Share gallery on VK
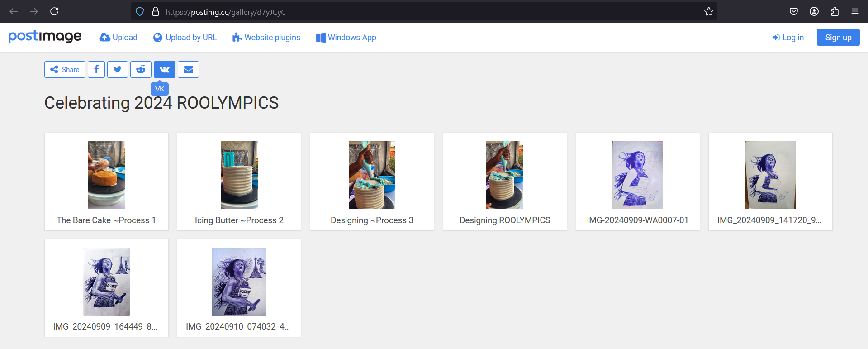This screenshot has width=868, height=349. tap(165, 69)
